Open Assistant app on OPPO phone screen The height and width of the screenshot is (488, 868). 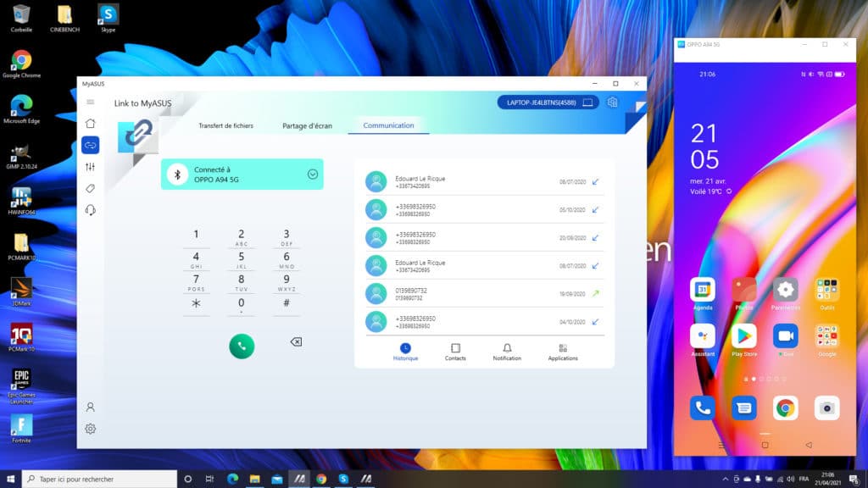coord(703,341)
